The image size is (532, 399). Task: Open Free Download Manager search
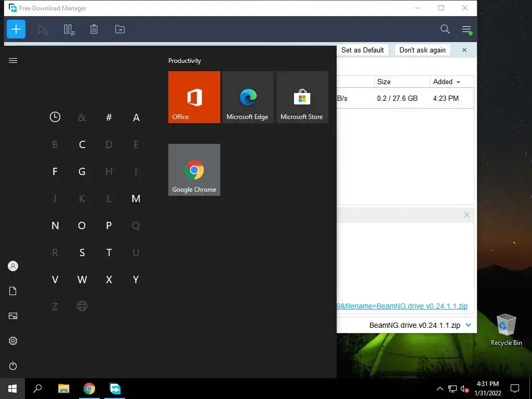(445, 29)
